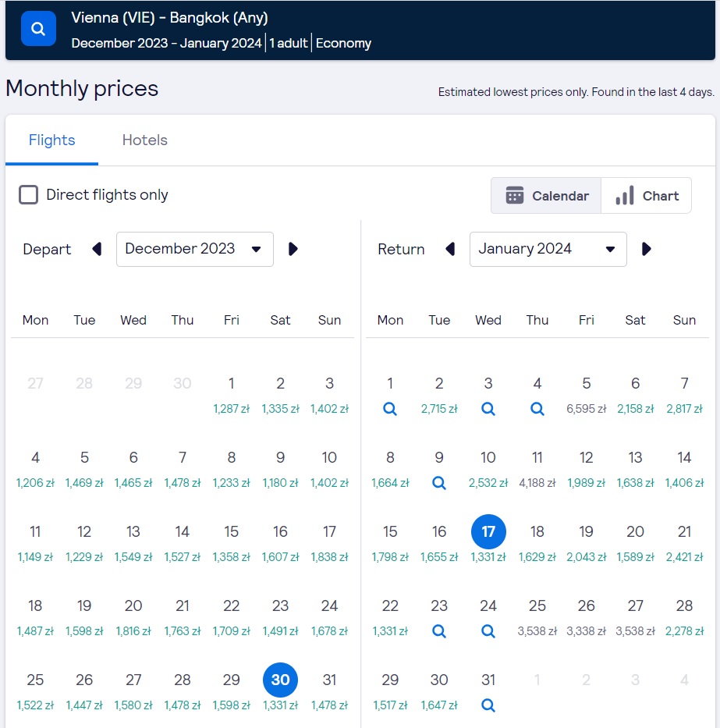Image resolution: width=720 pixels, height=728 pixels.
Task: Go to previous return month arrow
Action: tap(450, 250)
